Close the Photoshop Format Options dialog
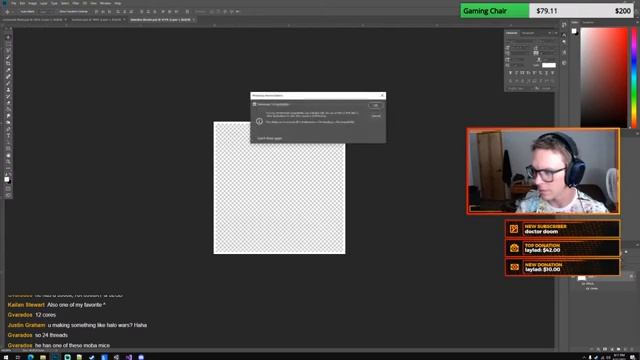Image resolution: width=640 pixels, height=360 pixels. [x=382, y=96]
